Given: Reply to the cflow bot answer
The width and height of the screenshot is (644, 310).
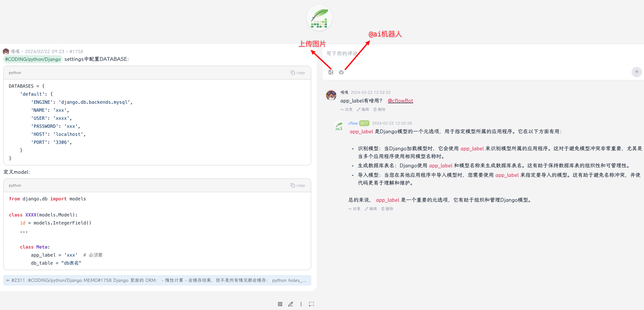Looking at the screenshot, I should click(355, 209).
